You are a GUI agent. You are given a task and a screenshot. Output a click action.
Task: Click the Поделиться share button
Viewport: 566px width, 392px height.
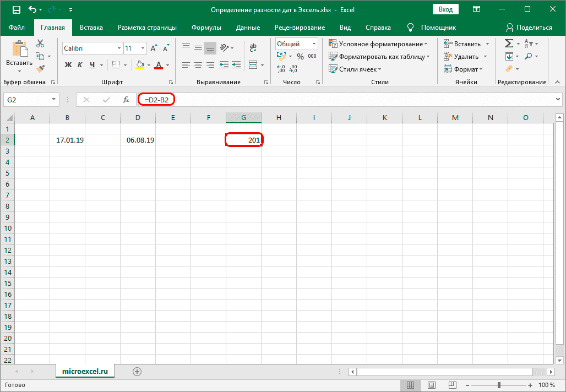point(529,28)
